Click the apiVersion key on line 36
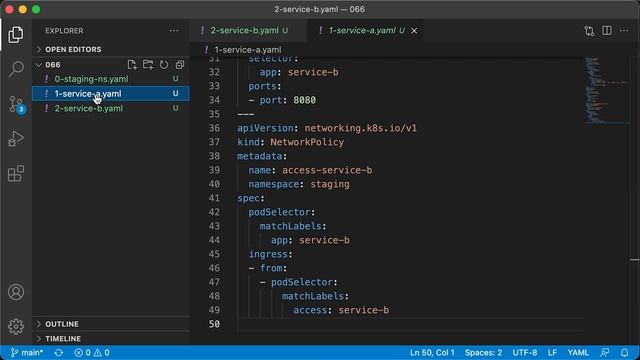 click(x=265, y=128)
